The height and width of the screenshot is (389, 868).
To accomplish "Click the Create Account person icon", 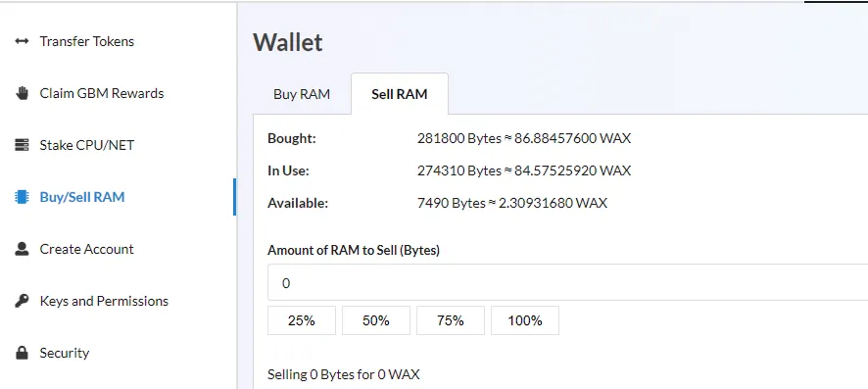I will [22, 249].
